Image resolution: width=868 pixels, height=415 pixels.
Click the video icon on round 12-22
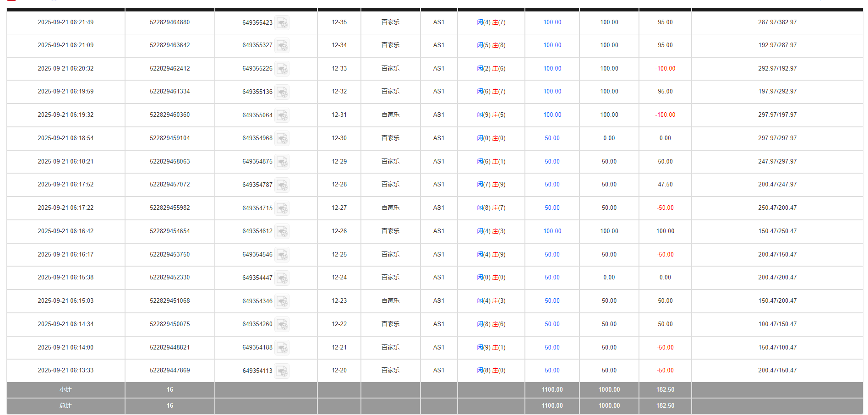[x=283, y=324]
